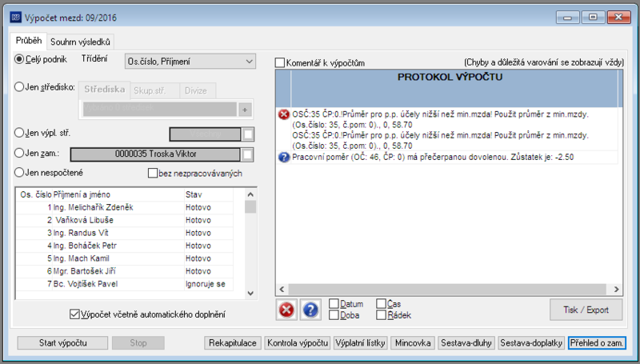Image resolution: width=640 pixels, height=364 pixels.
Task: Click the Vybráno 0 středisek field
Action: tap(159, 109)
